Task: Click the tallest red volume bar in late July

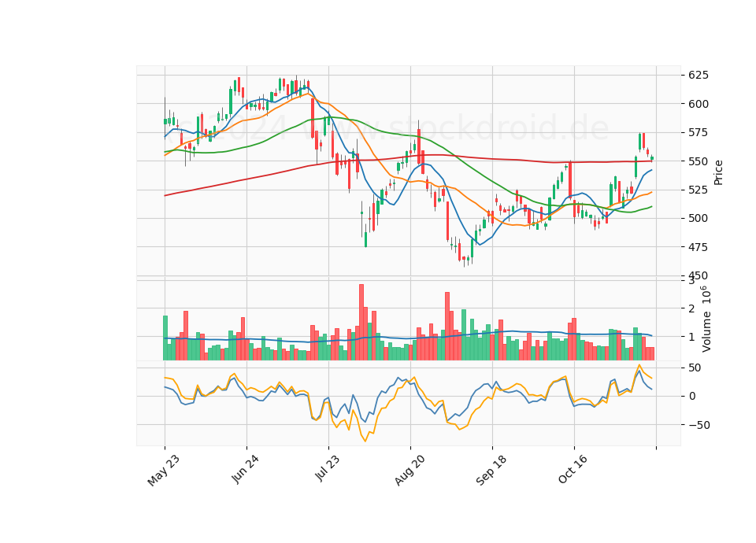Action: pyautogui.click(x=361, y=322)
